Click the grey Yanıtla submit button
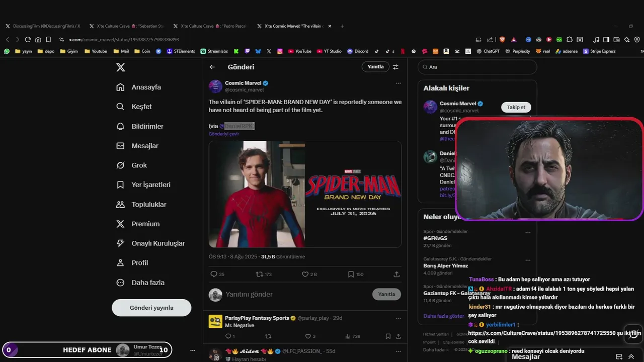644x362 pixels. point(386,294)
